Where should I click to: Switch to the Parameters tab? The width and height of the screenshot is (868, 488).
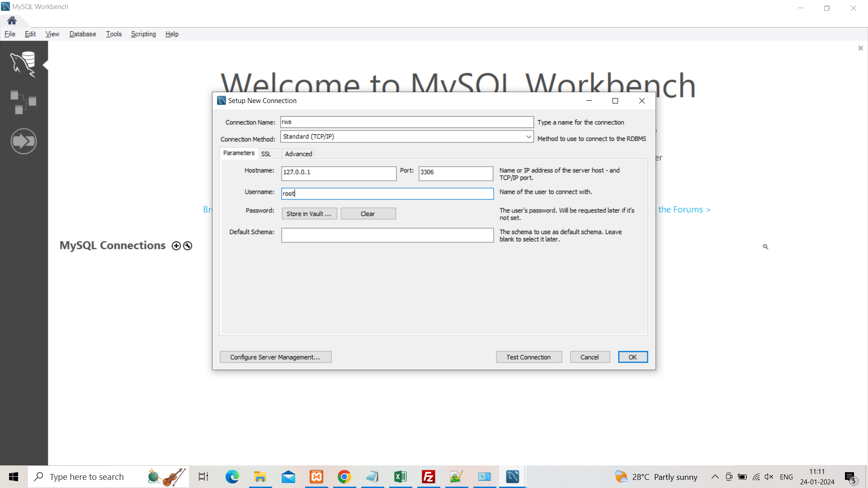click(239, 153)
